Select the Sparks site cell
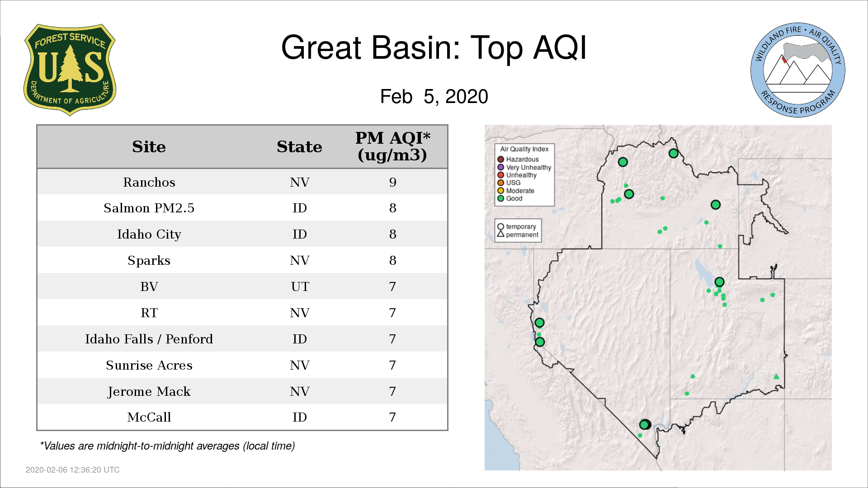The width and height of the screenshot is (868, 488). pos(149,260)
